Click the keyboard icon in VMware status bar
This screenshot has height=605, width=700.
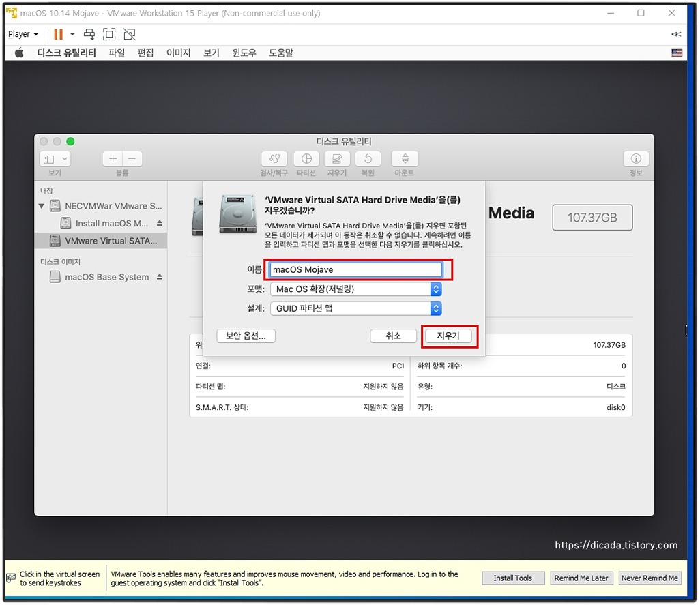click(11, 578)
